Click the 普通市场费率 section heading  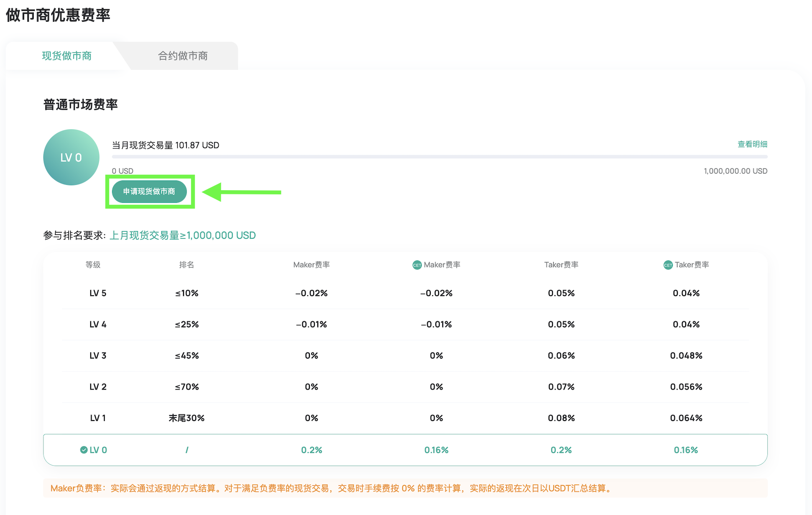[x=80, y=105]
